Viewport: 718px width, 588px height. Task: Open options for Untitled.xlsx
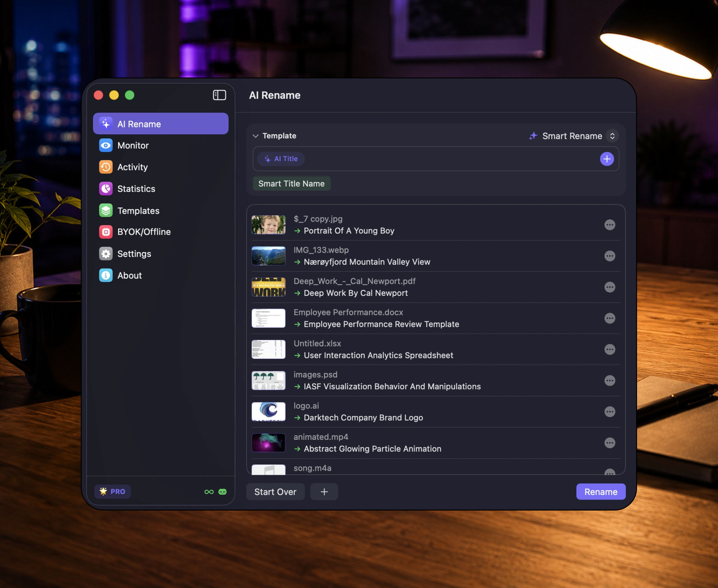[x=610, y=350]
